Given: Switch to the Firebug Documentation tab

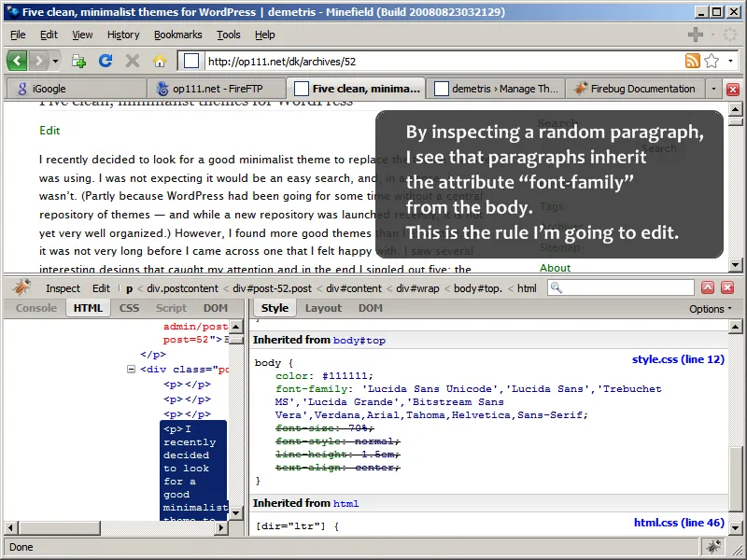Looking at the screenshot, I should coord(636,89).
